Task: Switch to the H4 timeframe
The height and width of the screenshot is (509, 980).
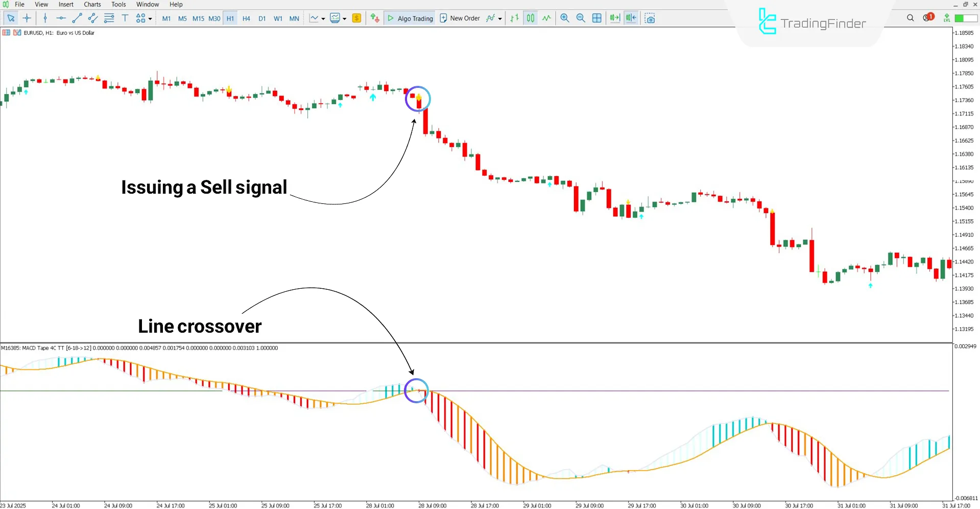Action: [x=246, y=18]
